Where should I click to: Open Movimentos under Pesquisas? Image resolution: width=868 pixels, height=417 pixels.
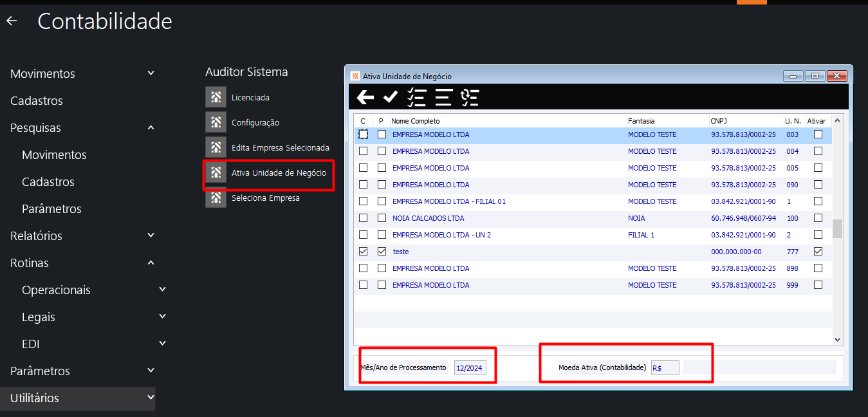[x=54, y=155]
